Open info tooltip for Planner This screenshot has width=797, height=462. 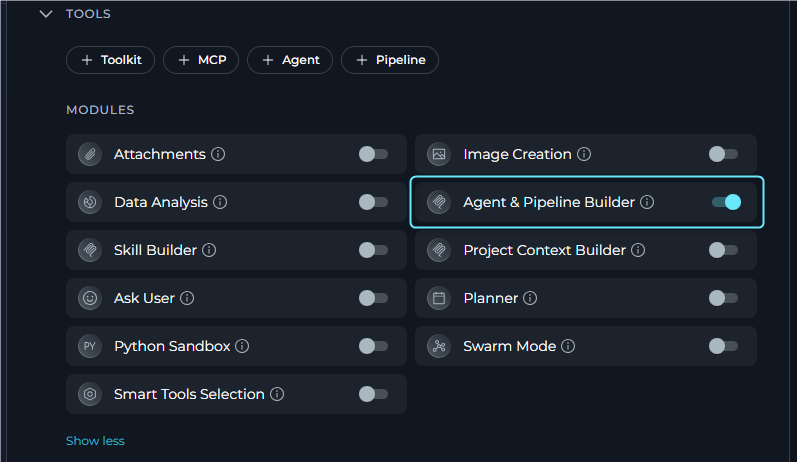point(530,298)
